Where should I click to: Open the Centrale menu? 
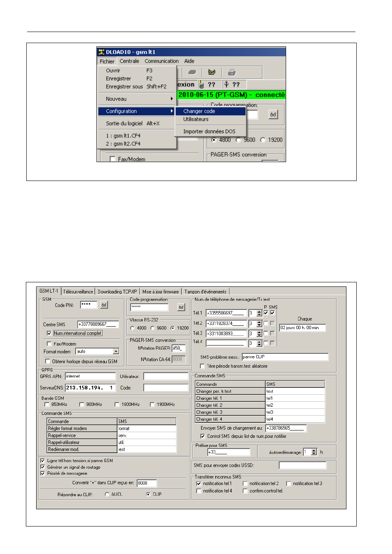(129, 61)
